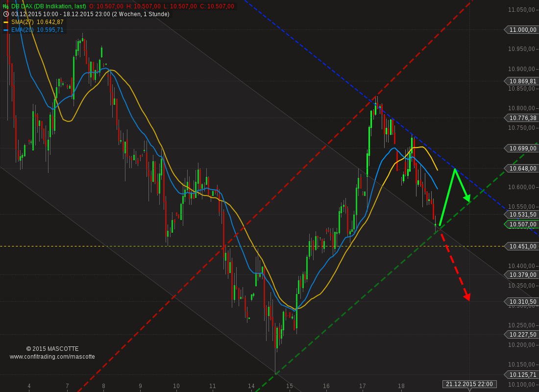This screenshot has height=392, width=539.
Task: Click date axis label 10
Action: (x=176, y=386)
